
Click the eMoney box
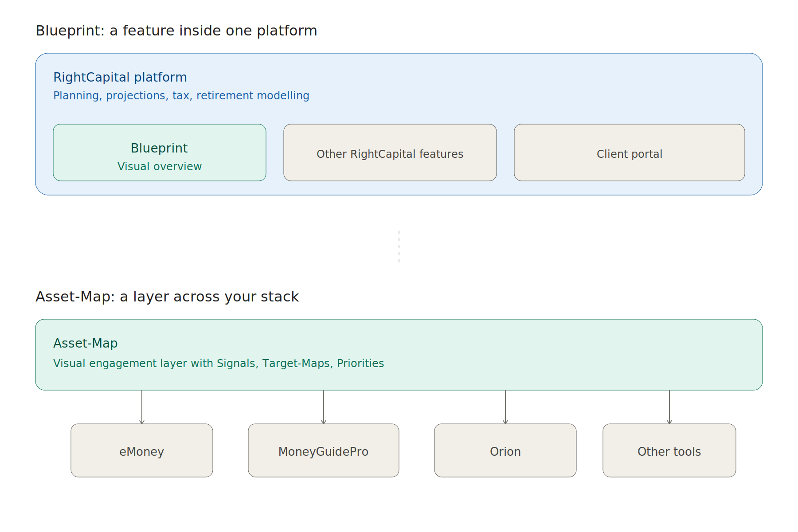(142, 451)
